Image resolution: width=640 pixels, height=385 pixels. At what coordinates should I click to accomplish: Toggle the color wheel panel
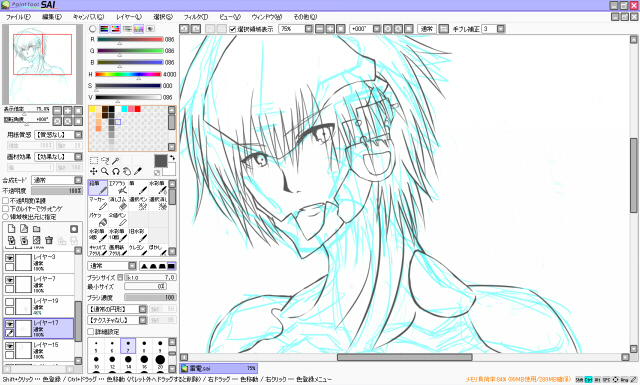point(93,29)
